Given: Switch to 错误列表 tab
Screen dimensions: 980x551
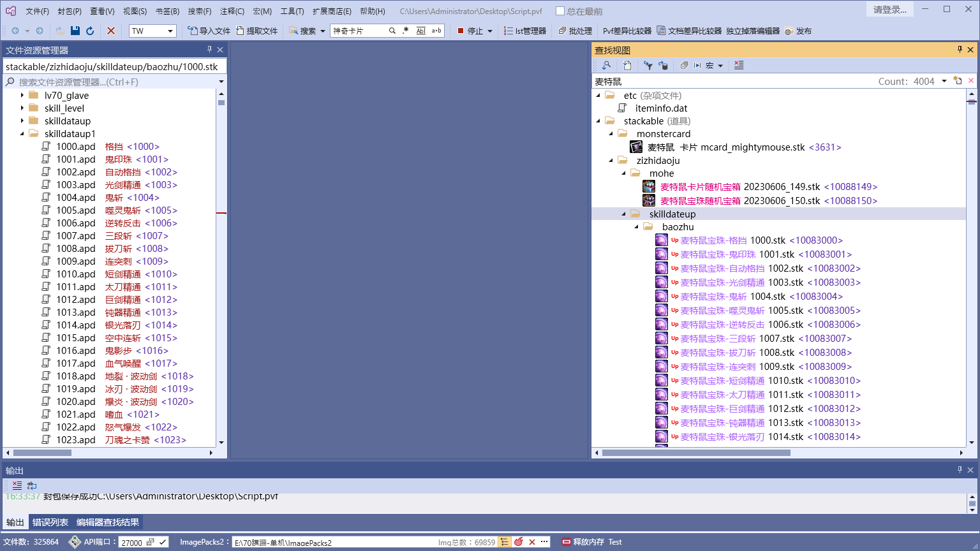Looking at the screenshot, I should pos(50,522).
